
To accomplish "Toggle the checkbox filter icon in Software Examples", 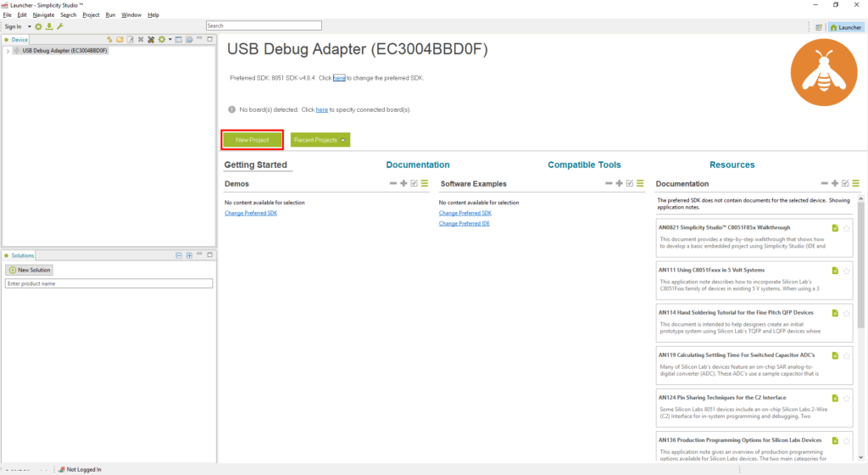I will (630, 183).
